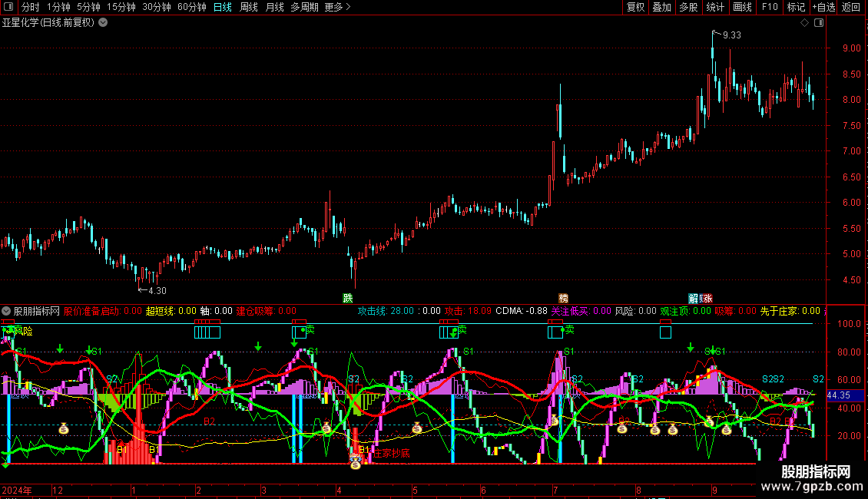
Task: Click the 44.35 value label on indicator axis
Action: 838,395
